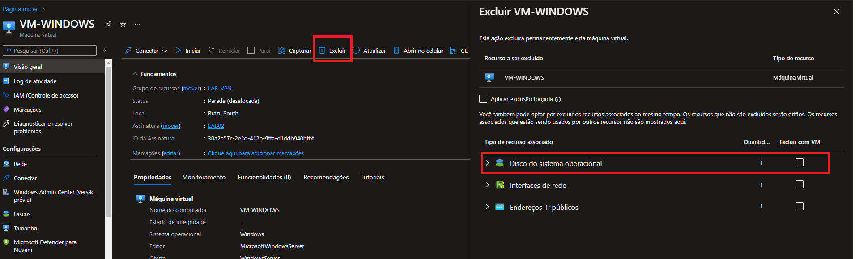
Task: Switch to Funcionalidades (8) tab
Action: [x=264, y=177]
